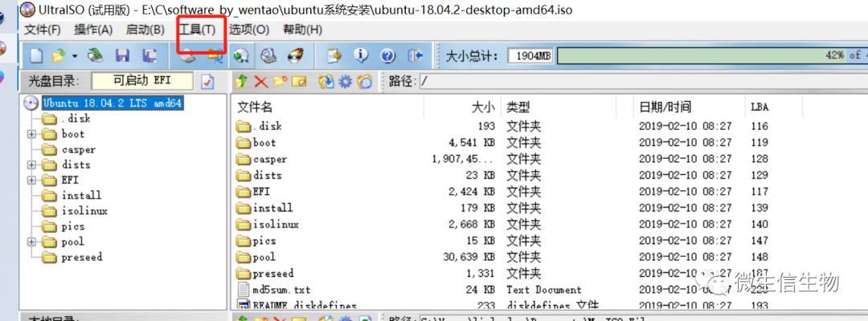Click the green 42% capacity bar
868x321 pixels.
click(x=712, y=55)
